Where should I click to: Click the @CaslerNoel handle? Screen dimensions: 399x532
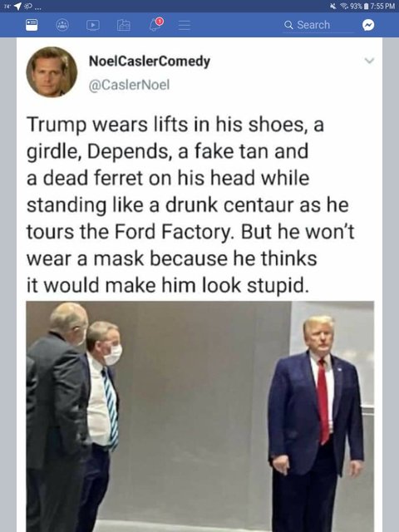[129, 85]
